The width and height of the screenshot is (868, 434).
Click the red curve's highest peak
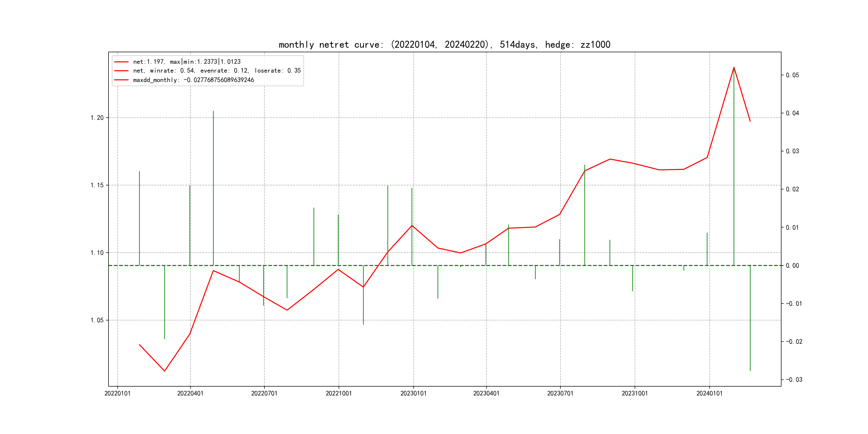[734, 68]
